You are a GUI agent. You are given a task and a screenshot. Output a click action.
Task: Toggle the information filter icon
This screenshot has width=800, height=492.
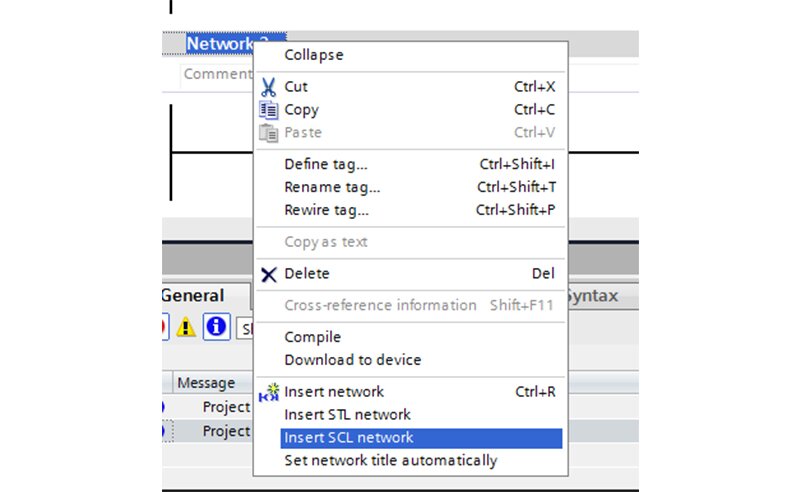[216, 327]
